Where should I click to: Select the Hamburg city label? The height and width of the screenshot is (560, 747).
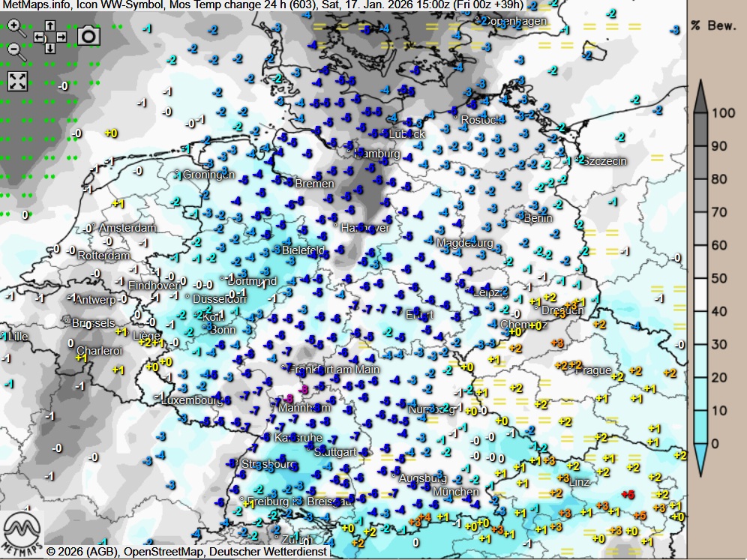376,154
